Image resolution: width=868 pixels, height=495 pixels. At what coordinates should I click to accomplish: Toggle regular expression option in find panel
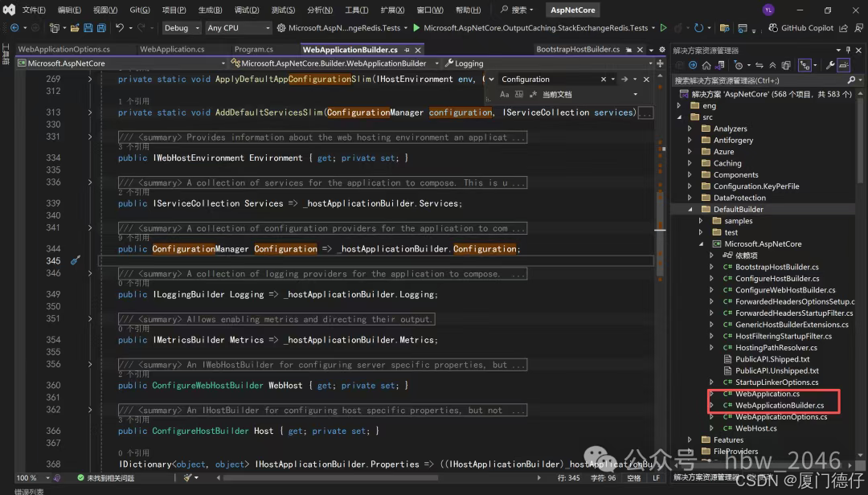click(x=534, y=95)
